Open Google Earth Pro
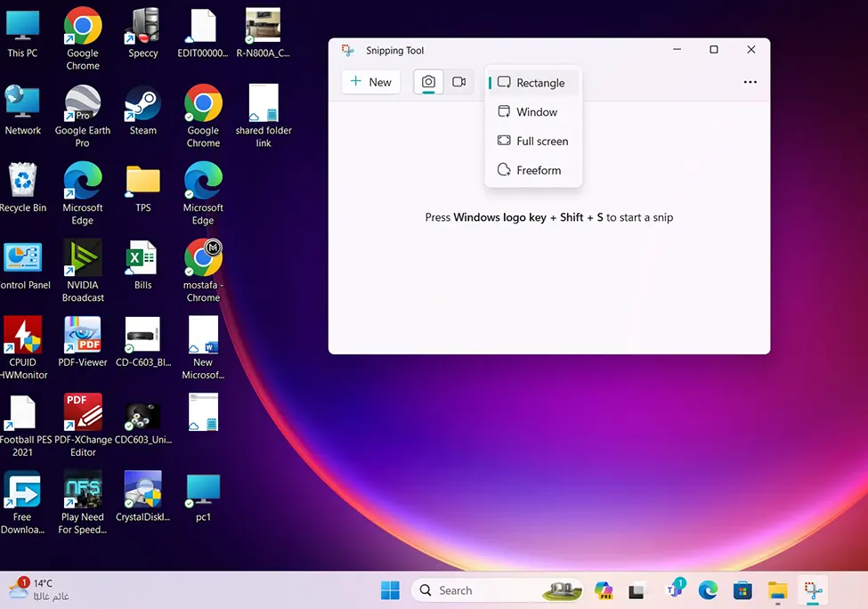 83,105
